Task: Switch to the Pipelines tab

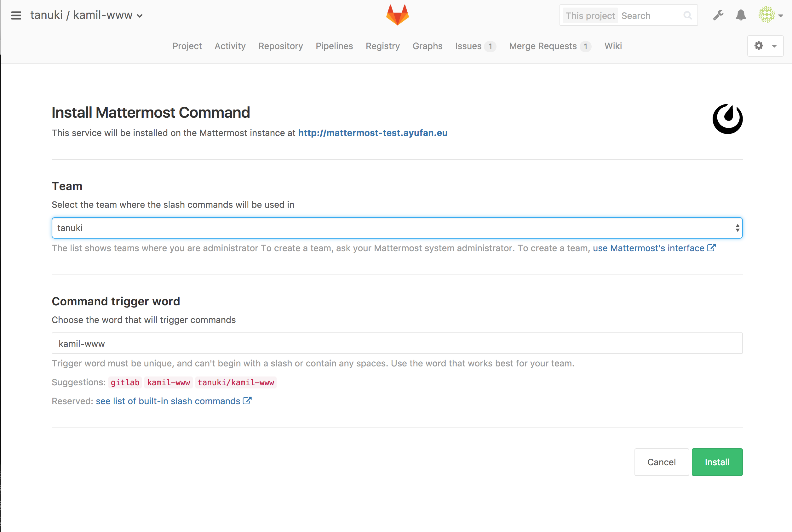Action: [335, 46]
